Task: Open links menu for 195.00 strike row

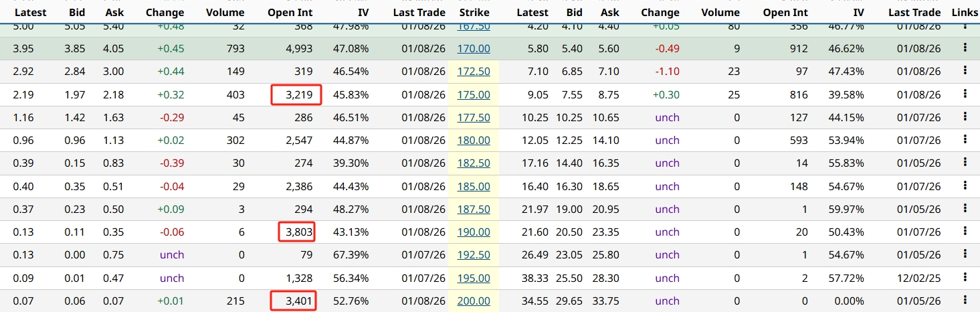Action: point(965,278)
